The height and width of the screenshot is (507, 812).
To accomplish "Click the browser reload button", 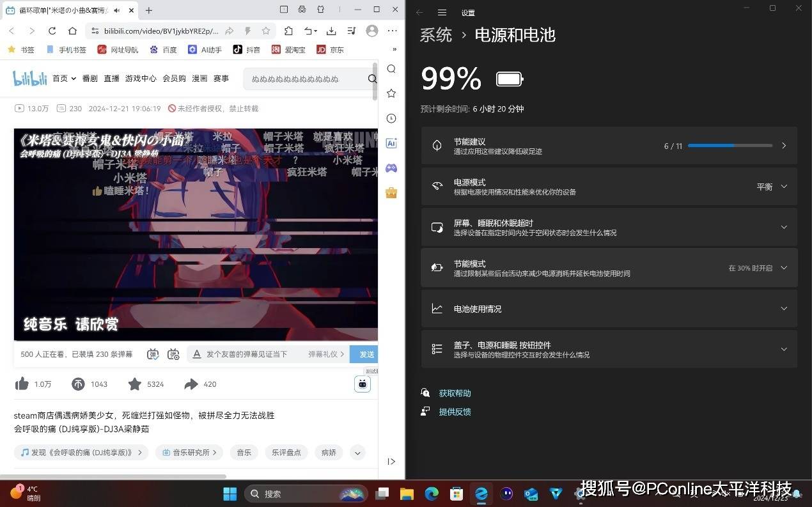I will point(52,31).
